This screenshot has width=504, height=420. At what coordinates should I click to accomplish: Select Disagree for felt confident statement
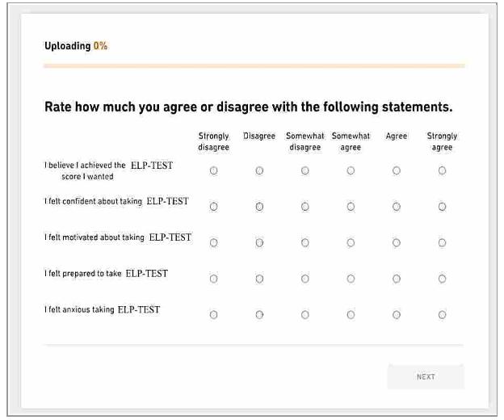pos(259,207)
